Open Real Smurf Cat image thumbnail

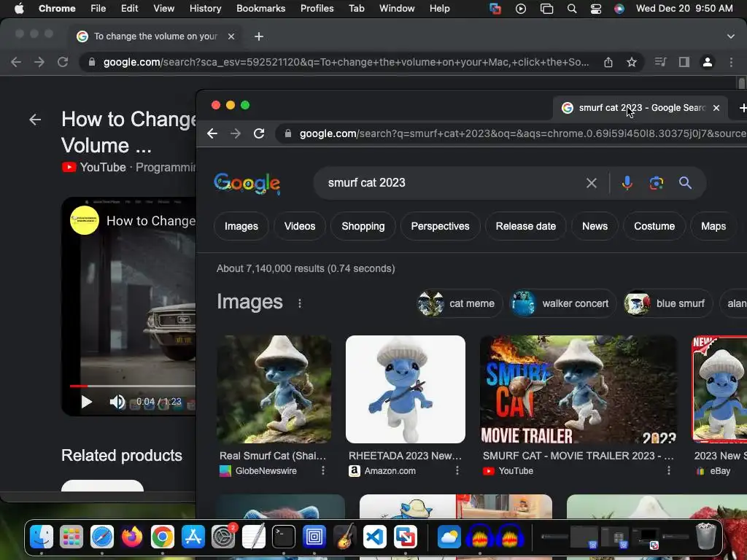coord(274,389)
